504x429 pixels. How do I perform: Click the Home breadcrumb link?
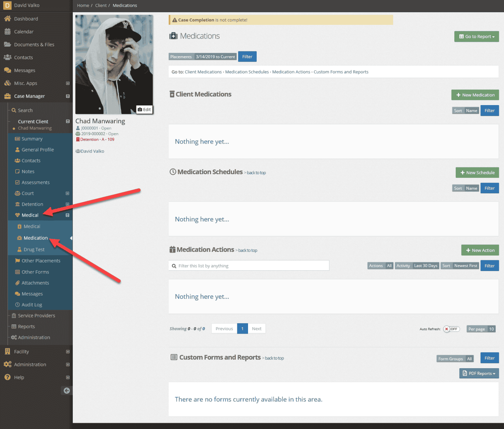coord(83,5)
